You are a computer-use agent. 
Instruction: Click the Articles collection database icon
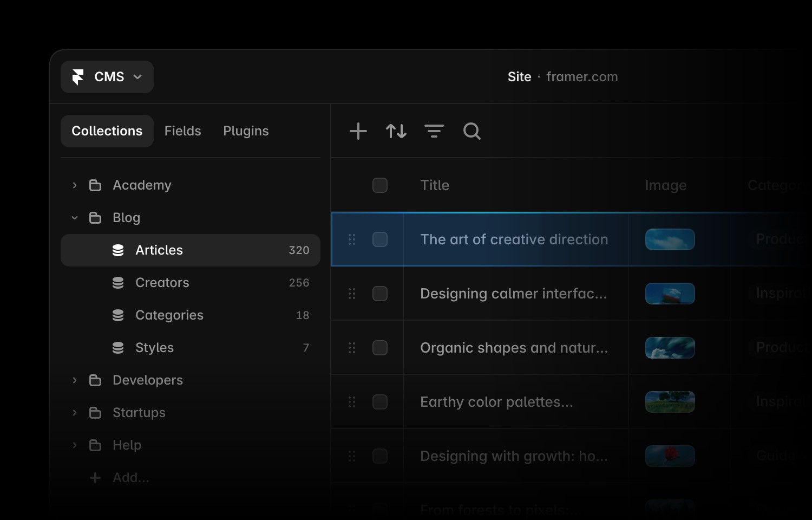point(118,250)
